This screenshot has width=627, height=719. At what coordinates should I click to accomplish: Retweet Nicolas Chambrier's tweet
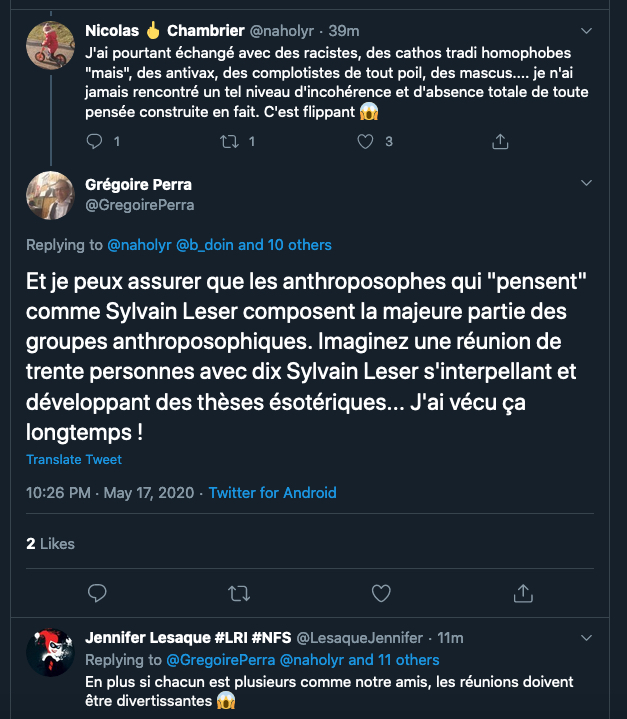tap(231, 142)
